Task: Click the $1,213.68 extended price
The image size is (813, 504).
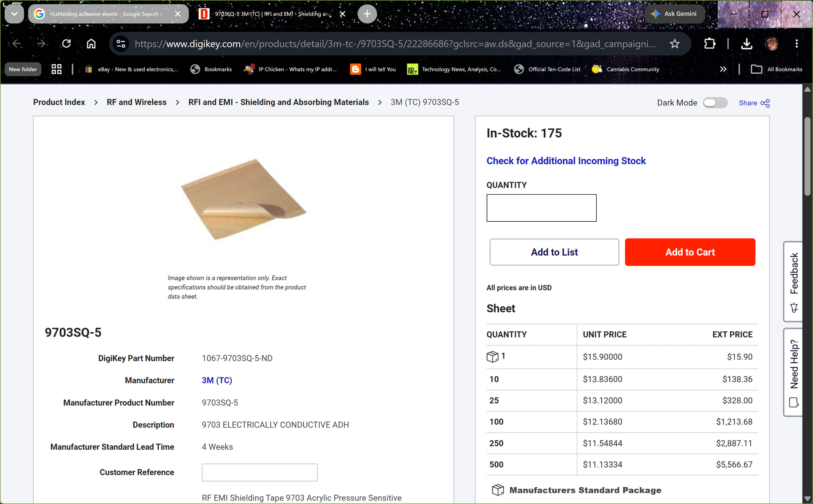Action: (x=734, y=422)
